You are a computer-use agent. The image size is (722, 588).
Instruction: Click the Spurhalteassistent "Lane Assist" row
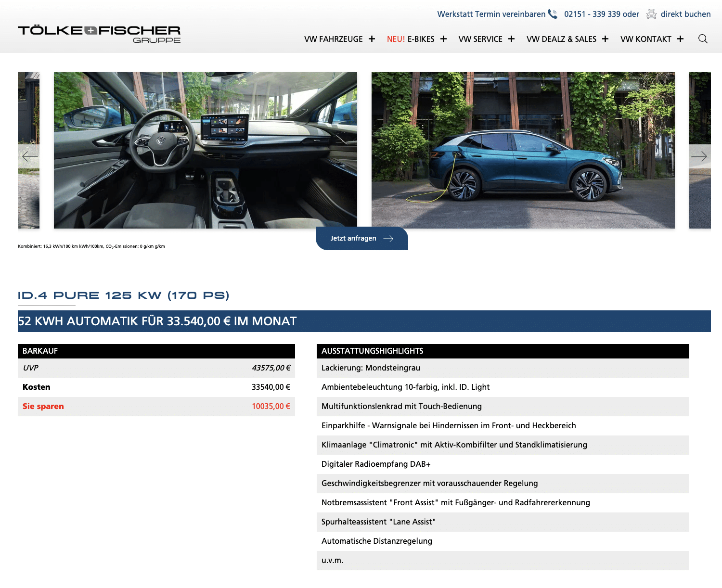click(x=503, y=522)
